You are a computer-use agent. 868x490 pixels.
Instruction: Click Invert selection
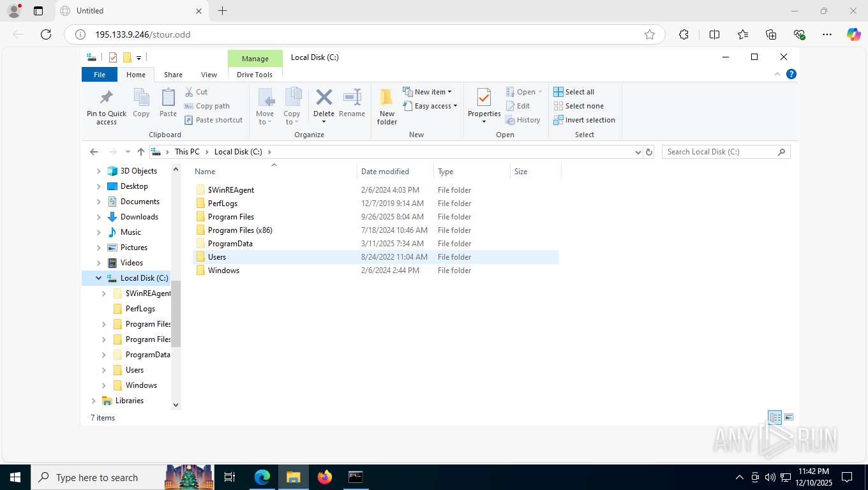584,120
